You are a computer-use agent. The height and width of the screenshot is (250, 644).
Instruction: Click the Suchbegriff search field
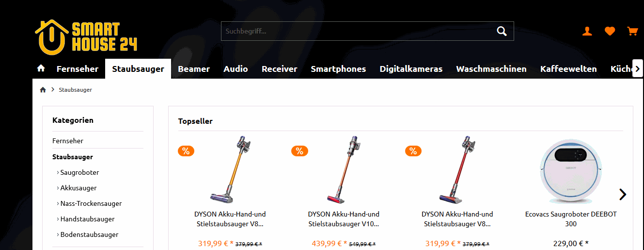tap(358, 32)
